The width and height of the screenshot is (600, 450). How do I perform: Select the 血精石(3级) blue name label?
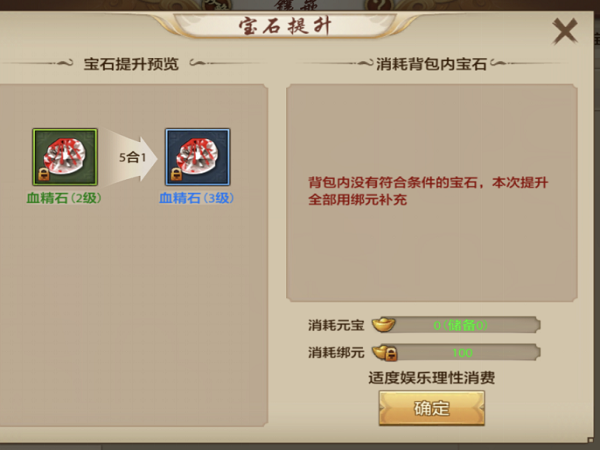coord(196,198)
